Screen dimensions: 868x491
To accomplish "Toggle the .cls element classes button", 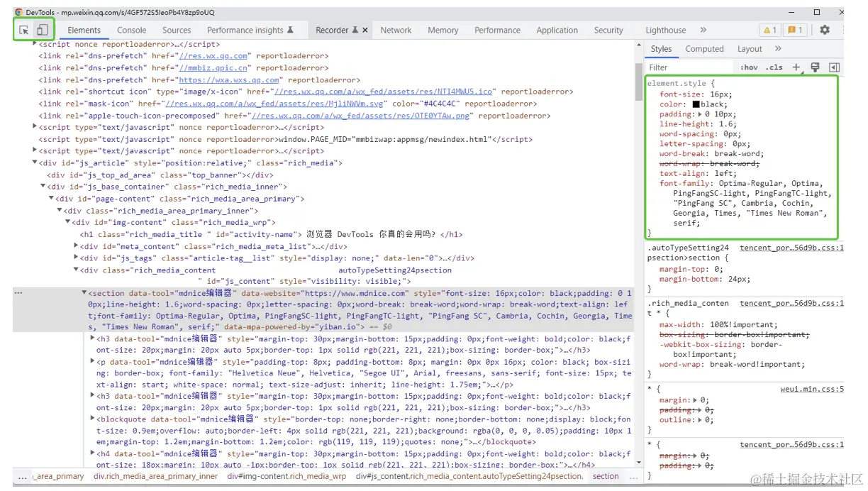I will point(775,67).
